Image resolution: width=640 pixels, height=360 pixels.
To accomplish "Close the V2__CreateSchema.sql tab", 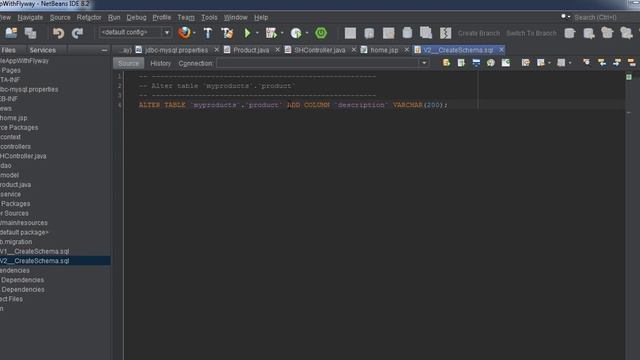I will point(501,50).
